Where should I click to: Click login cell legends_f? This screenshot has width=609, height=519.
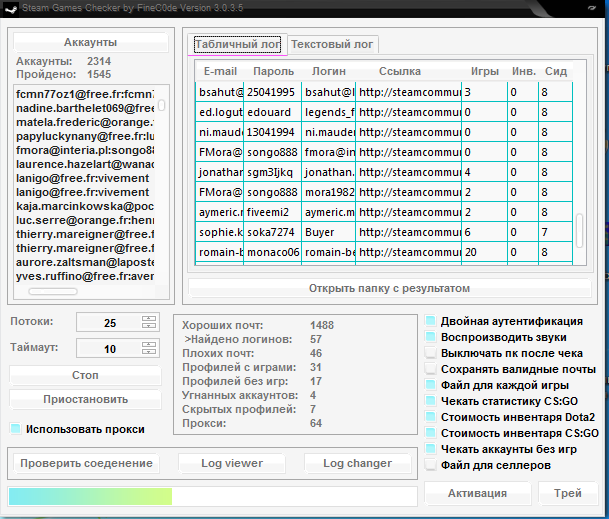329,112
